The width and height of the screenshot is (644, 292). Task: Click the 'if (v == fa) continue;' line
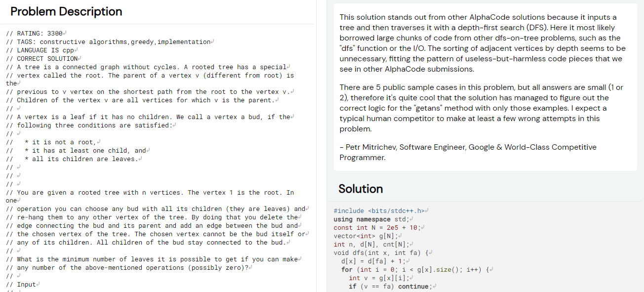click(x=390, y=286)
